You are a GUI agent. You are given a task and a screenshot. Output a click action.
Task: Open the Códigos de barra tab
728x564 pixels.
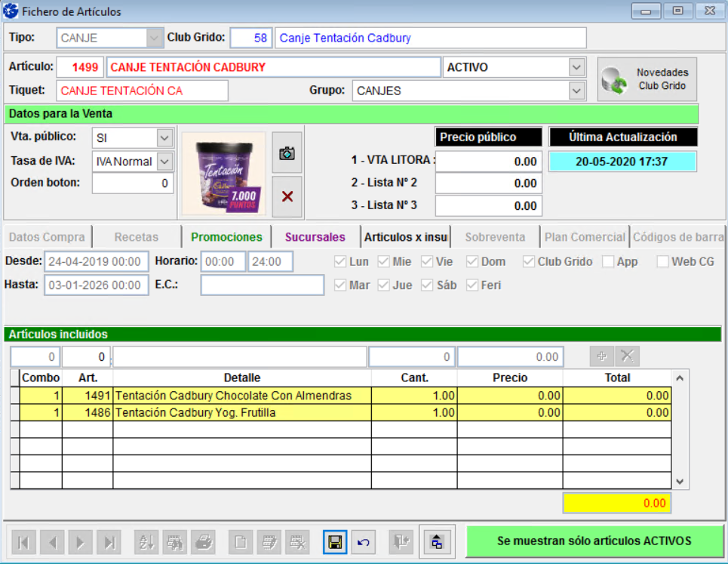(678, 237)
